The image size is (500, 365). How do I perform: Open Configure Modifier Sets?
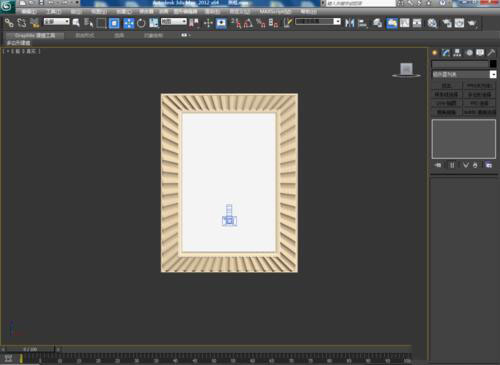point(489,165)
